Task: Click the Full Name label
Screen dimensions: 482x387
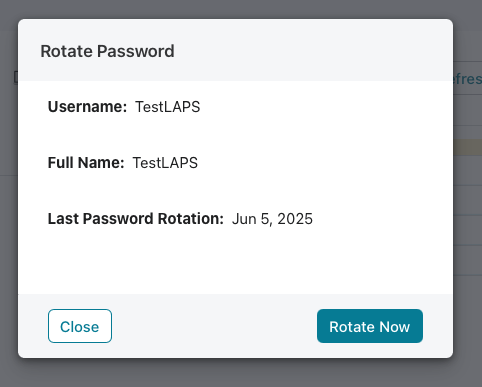Action: 86,163
